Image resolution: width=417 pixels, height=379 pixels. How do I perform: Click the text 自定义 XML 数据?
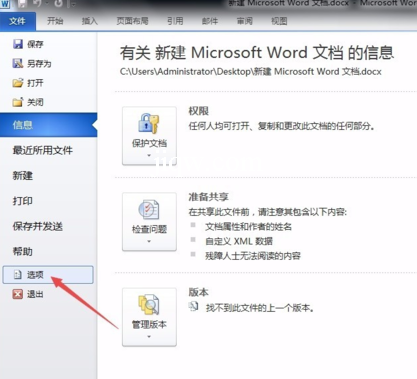pos(239,241)
